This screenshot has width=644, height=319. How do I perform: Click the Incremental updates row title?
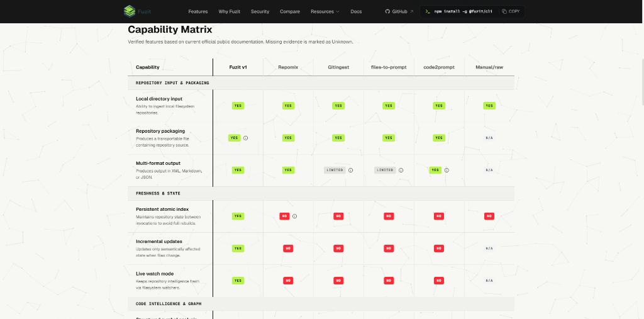point(159,242)
